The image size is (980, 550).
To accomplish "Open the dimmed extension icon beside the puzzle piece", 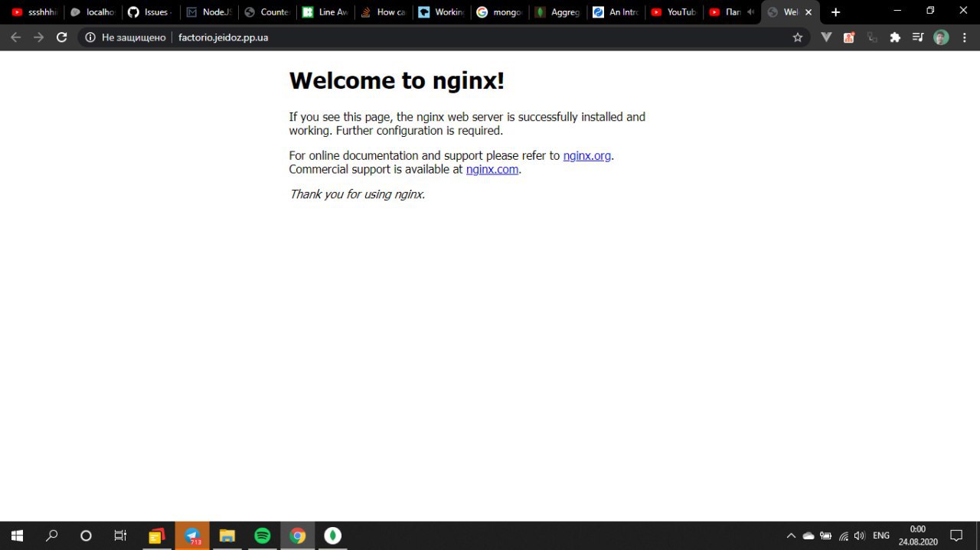I will point(872,37).
